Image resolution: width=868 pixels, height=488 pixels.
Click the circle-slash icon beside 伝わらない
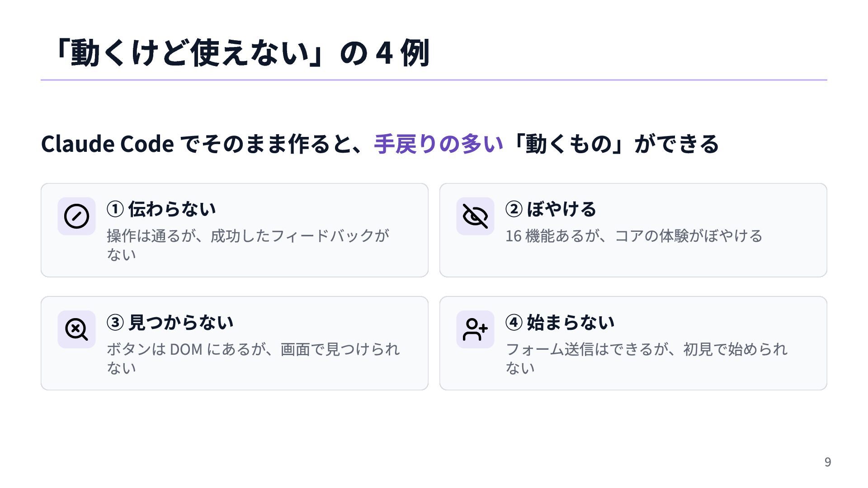click(x=76, y=216)
